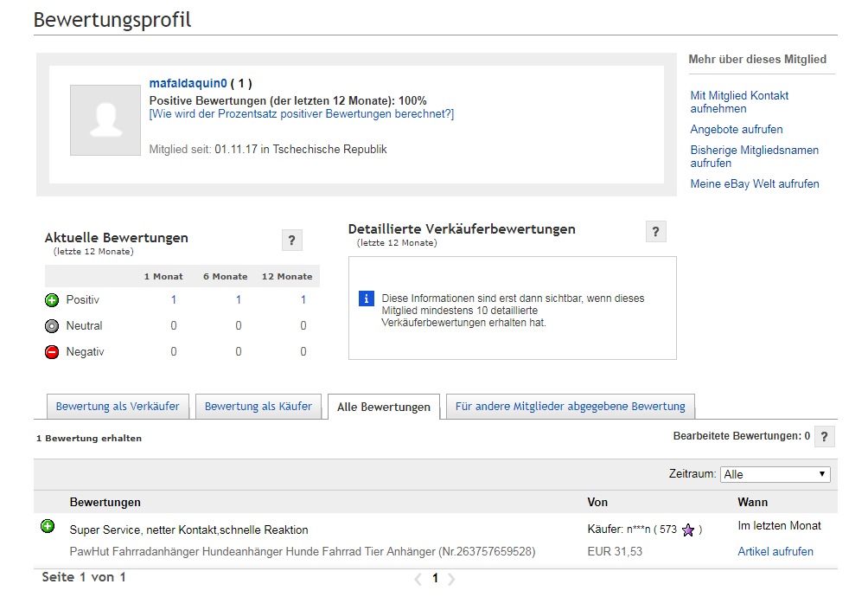
Task: Click the Bewertungsprofil page heading
Action: [x=112, y=20]
